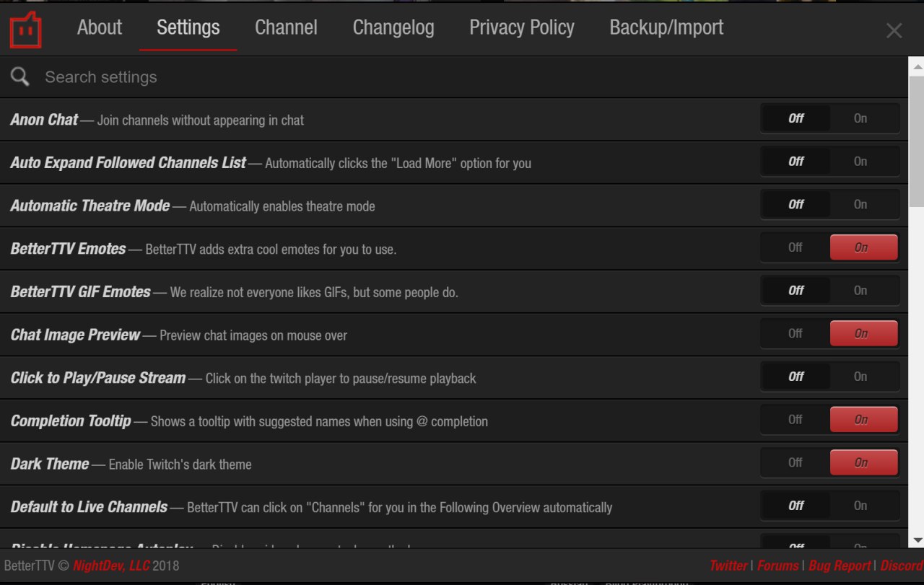This screenshot has height=585, width=924.
Task: Click On for Completion Tooltip
Action: [863, 419]
